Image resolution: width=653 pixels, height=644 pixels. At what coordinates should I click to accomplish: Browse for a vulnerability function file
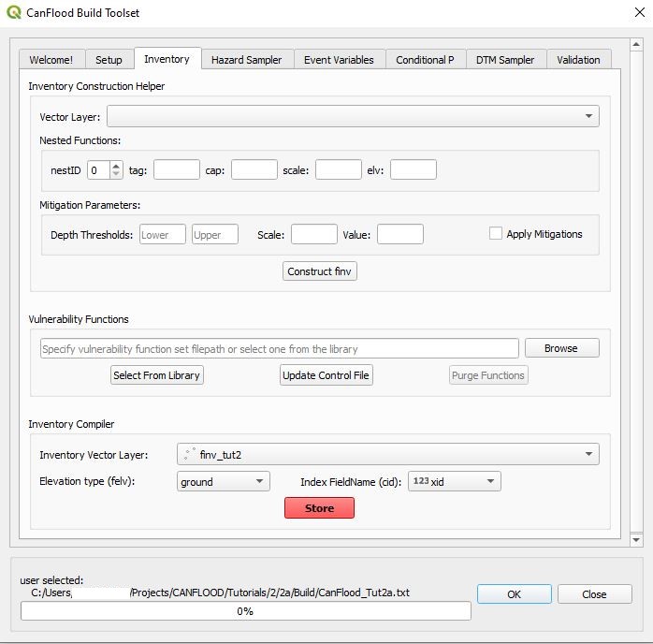[562, 348]
